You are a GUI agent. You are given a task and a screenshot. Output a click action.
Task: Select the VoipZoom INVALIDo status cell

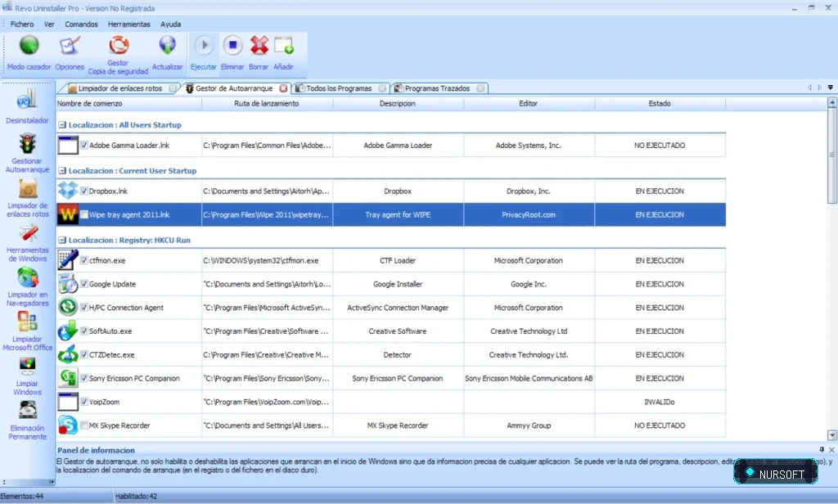click(x=660, y=402)
